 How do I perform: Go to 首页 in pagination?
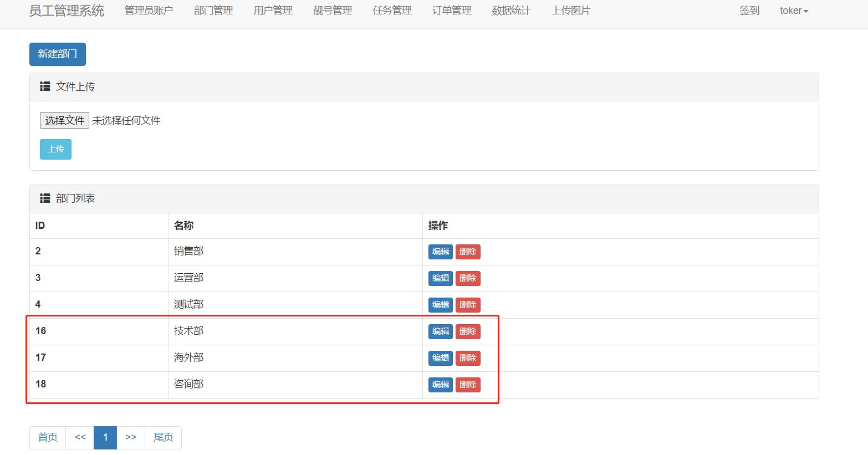click(48, 437)
